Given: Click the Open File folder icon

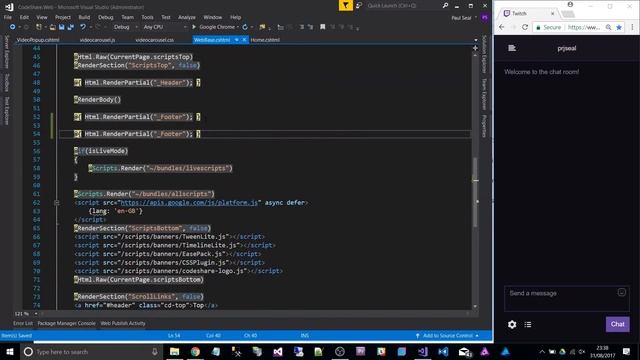Looking at the screenshot, I should pyautogui.click(x=52, y=27).
